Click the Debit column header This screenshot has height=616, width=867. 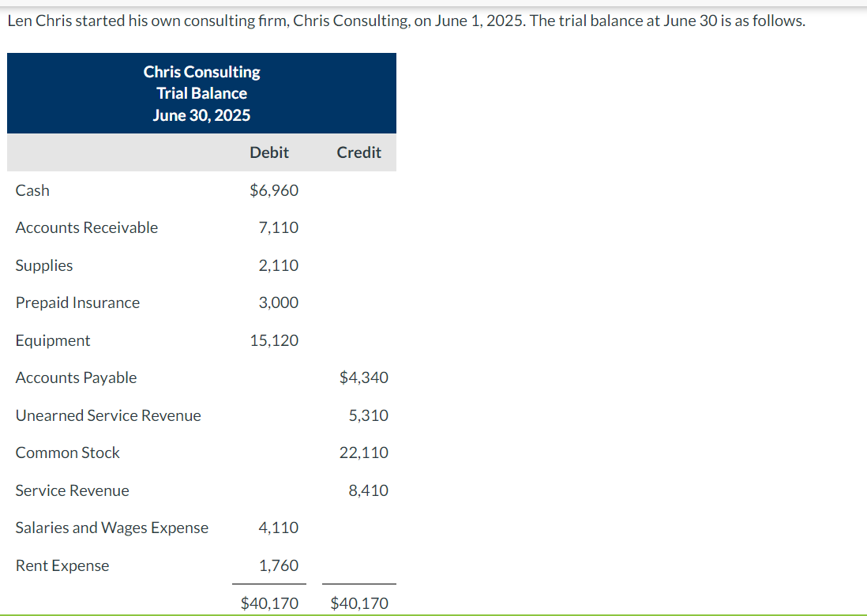269,152
